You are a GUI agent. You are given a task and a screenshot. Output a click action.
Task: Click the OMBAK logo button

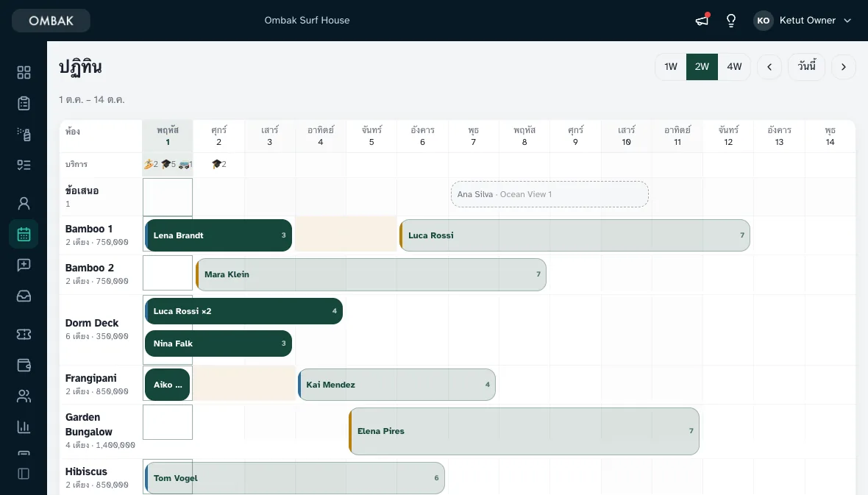[x=51, y=21]
